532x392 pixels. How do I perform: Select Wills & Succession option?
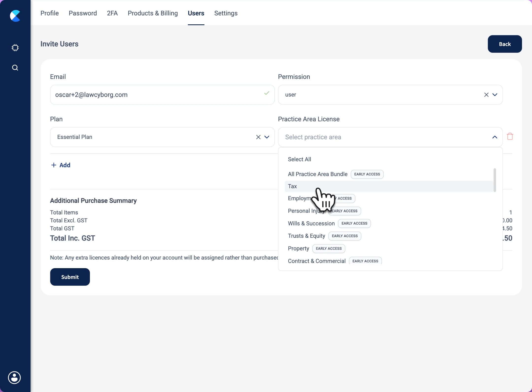(311, 224)
